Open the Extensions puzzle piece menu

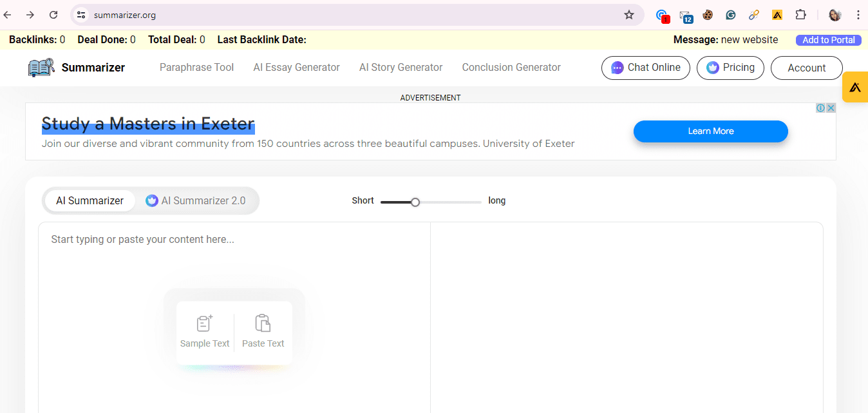800,15
